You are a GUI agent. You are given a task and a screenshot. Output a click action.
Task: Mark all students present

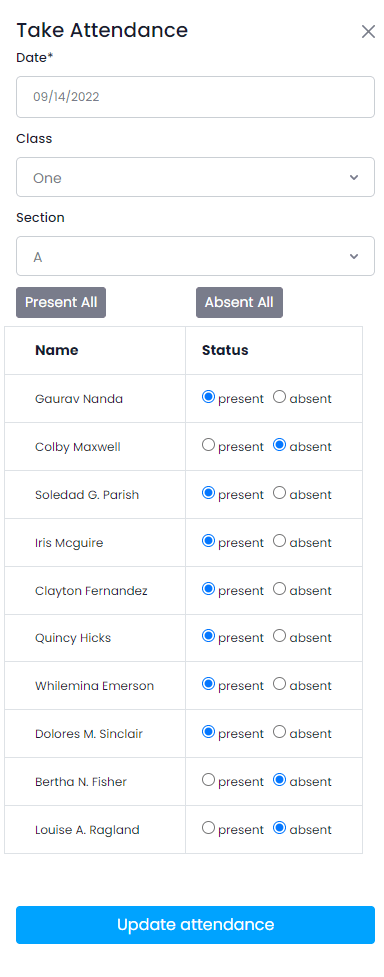click(x=61, y=302)
